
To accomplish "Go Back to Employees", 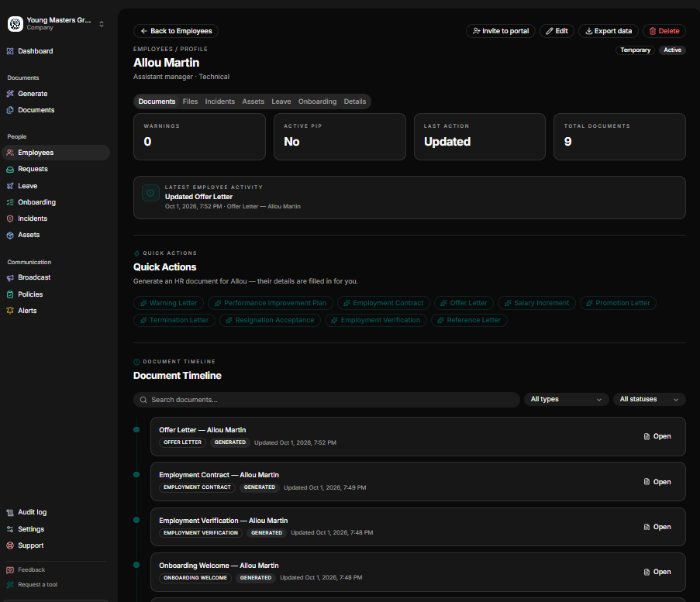I will pyautogui.click(x=176, y=31).
